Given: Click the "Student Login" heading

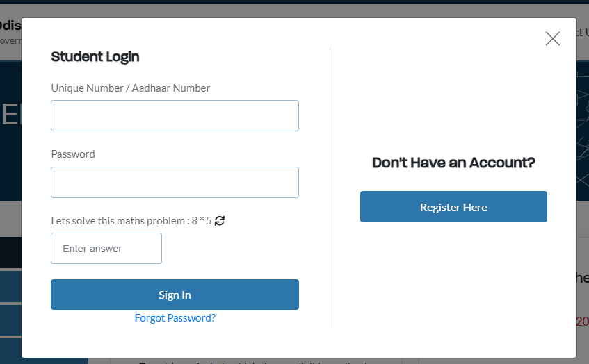Looking at the screenshot, I should 95,57.
